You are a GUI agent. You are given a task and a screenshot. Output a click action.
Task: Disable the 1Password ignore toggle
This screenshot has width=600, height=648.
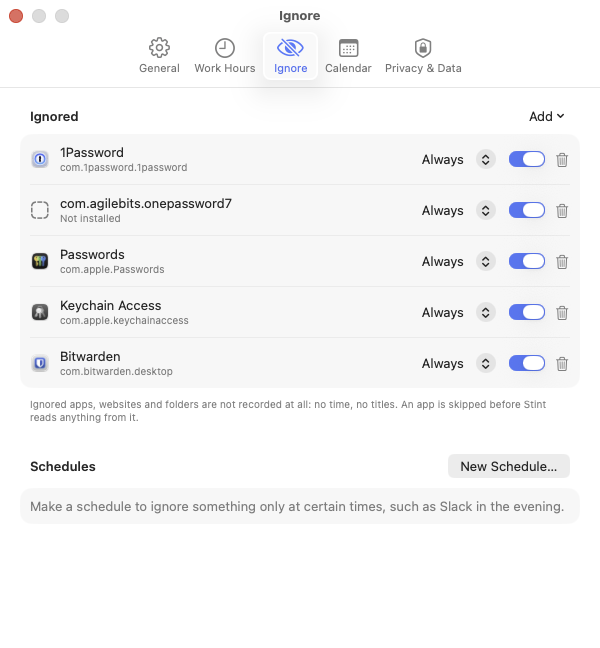coord(527,159)
